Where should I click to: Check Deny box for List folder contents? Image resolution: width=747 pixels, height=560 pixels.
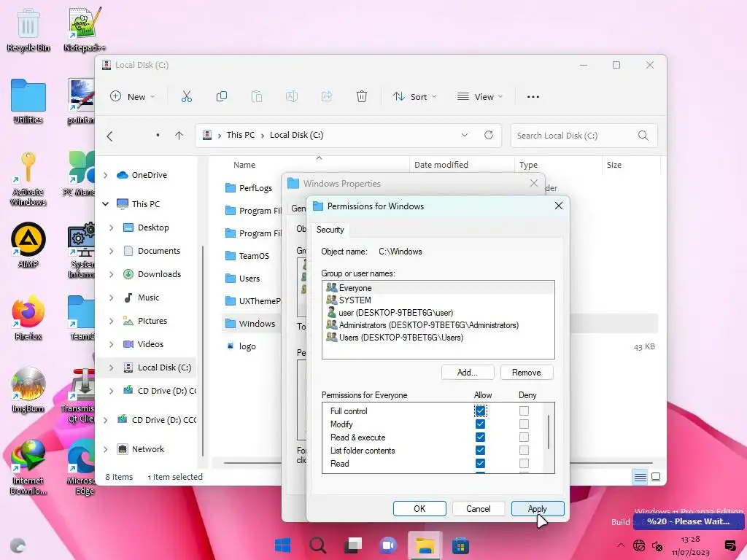[x=524, y=450]
